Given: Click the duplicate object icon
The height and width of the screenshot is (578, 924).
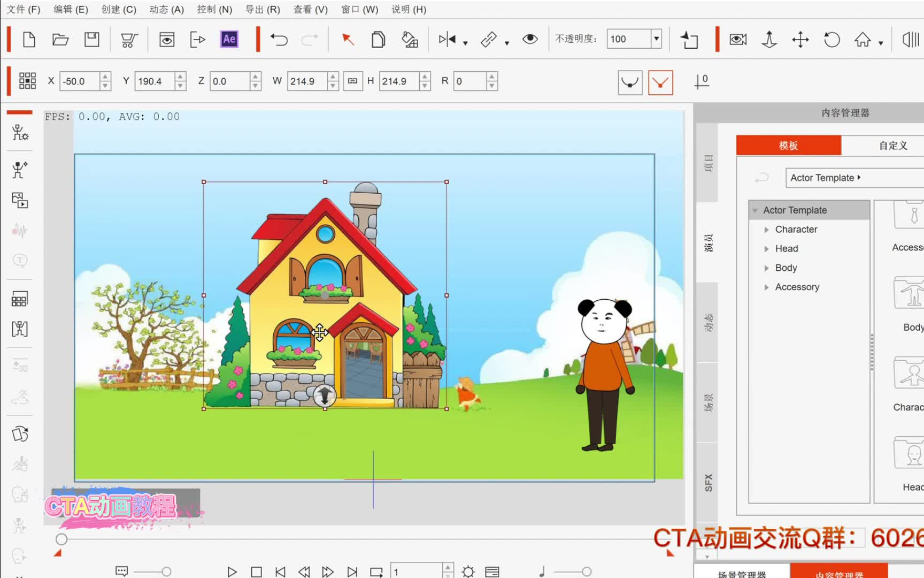Looking at the screenshot, I should 378,40.
